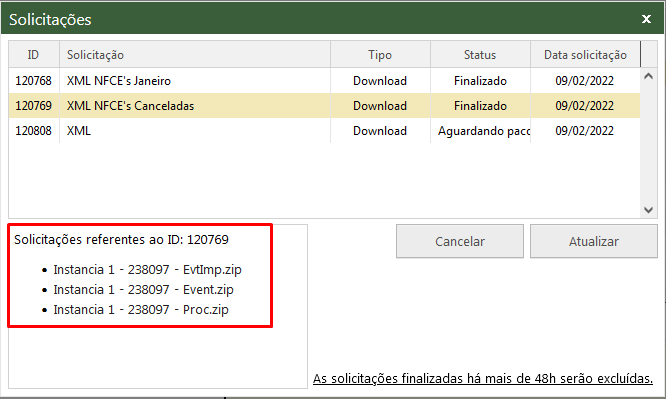Image resolution: width=666 pixels, height=399 pixels.
Task: Click ID cell 120768
Action: (x=34, y=81)
